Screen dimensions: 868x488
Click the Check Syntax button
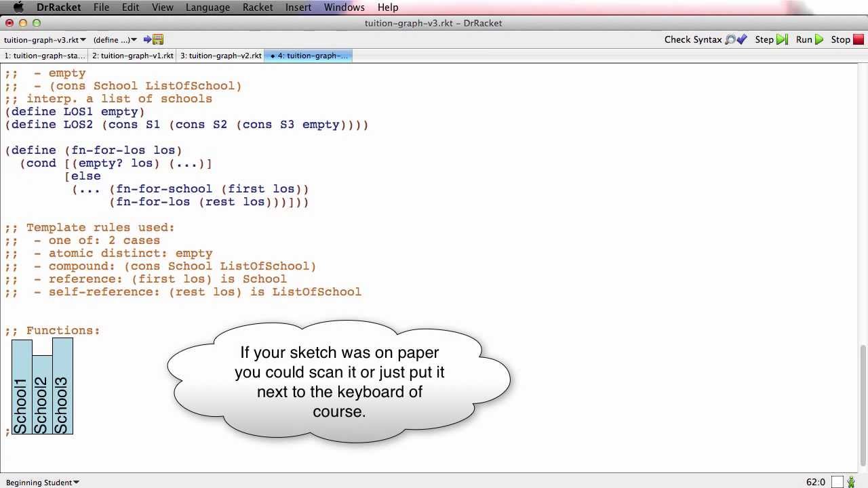(705, 40)
